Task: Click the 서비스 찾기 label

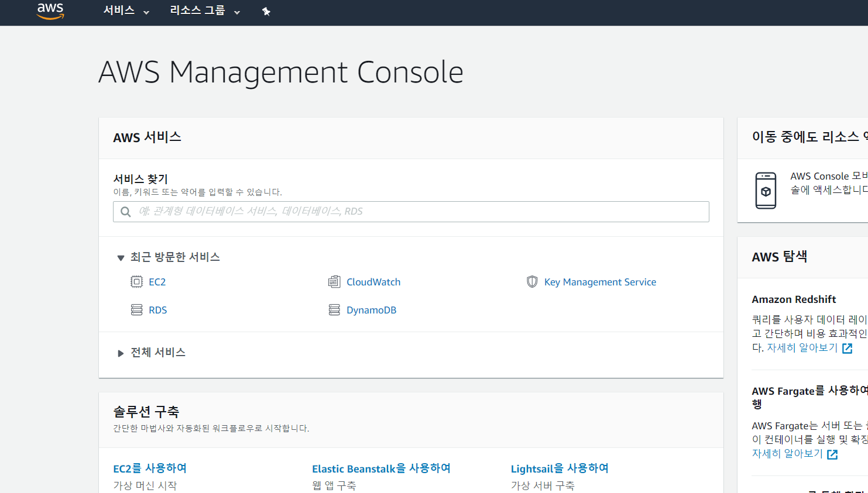Action: point(140,179)
